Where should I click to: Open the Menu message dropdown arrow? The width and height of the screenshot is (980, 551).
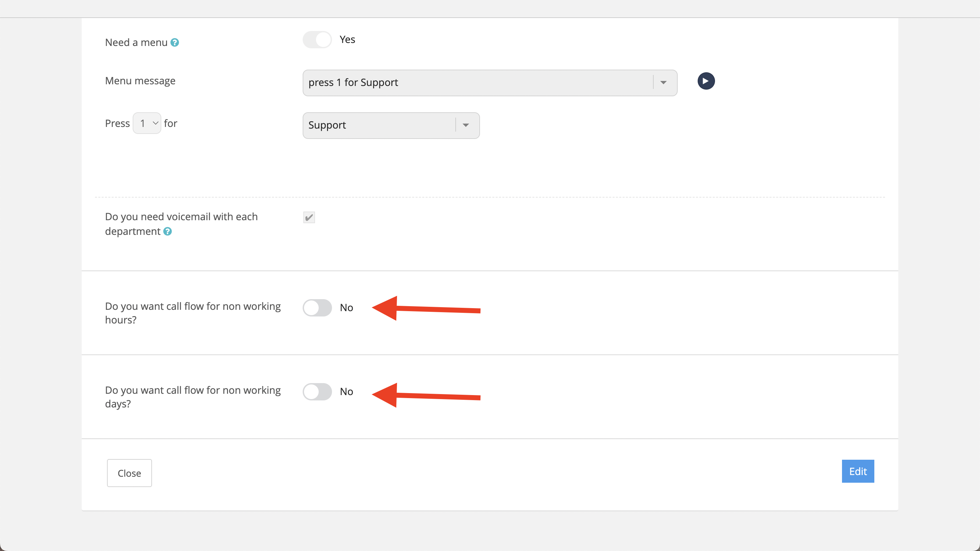tap(663, 83)
